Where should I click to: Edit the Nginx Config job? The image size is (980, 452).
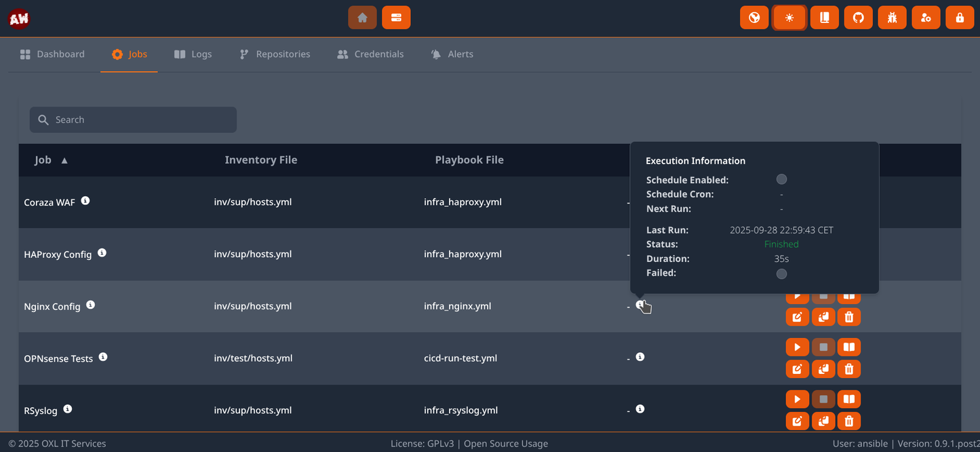point(797,317)
